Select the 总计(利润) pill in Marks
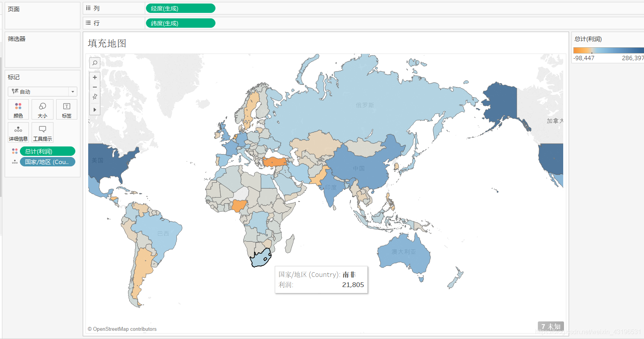644x339 pixels. click(48, 151)
